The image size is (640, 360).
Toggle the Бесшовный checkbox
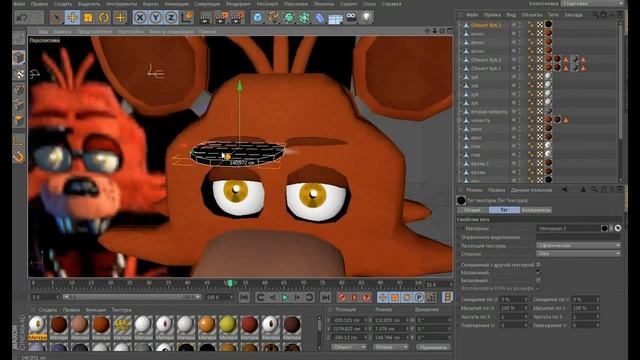pyautogui.click(x=538, y=280)
